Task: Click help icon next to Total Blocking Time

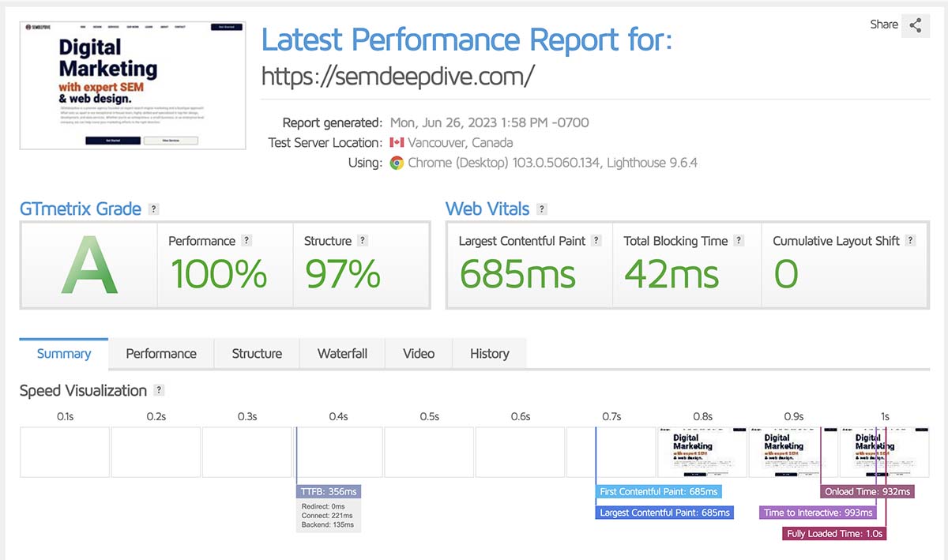Action: click(x=739, y=241)
